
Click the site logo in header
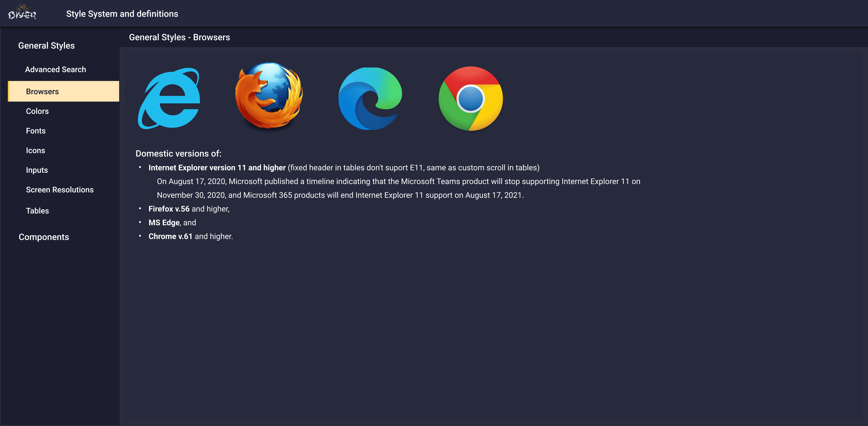coord(22,13)
